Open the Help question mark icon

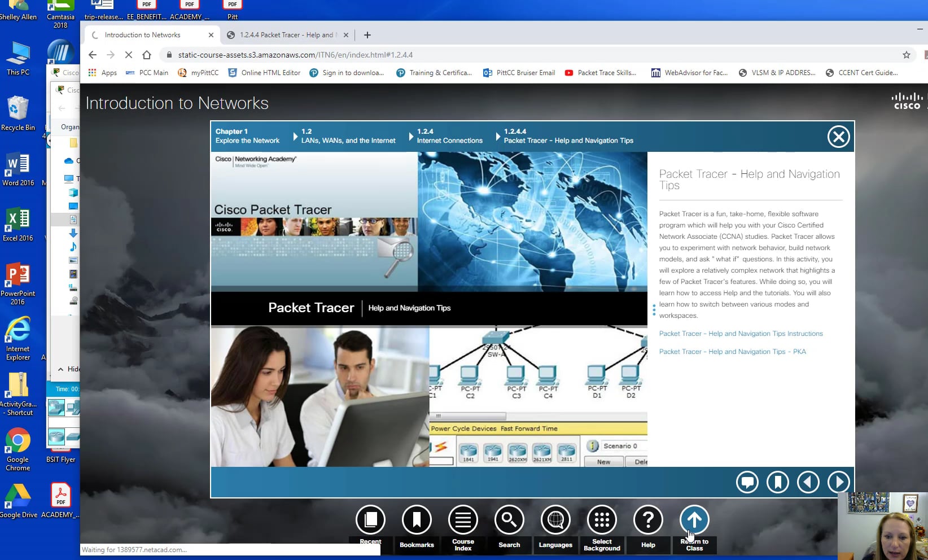click(x=648, y=520)
